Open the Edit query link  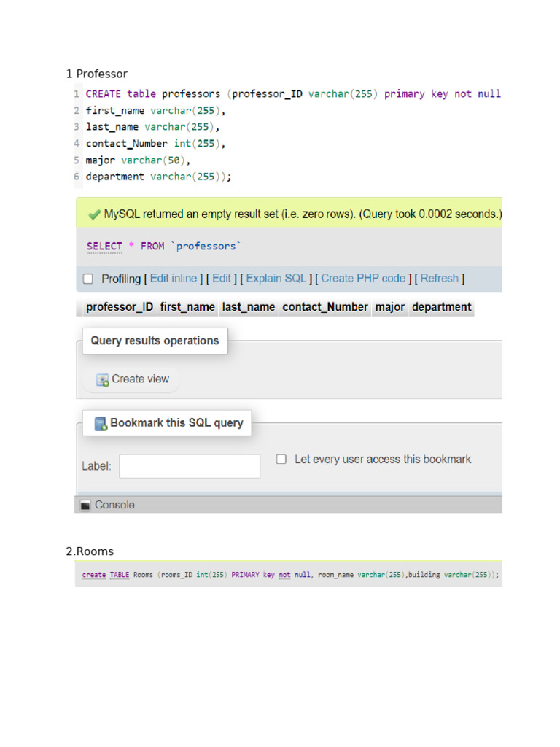point(222,279)
